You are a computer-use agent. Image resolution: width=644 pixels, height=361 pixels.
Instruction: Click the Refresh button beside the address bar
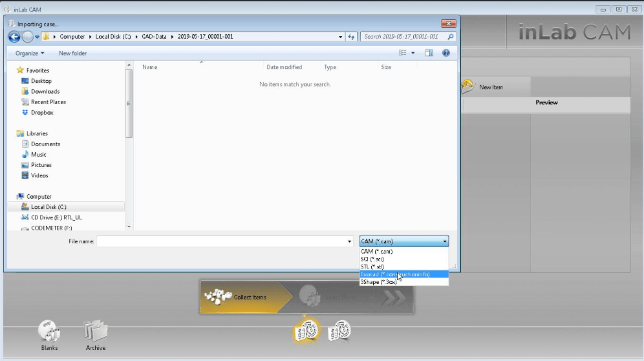(x=351, y=37)
